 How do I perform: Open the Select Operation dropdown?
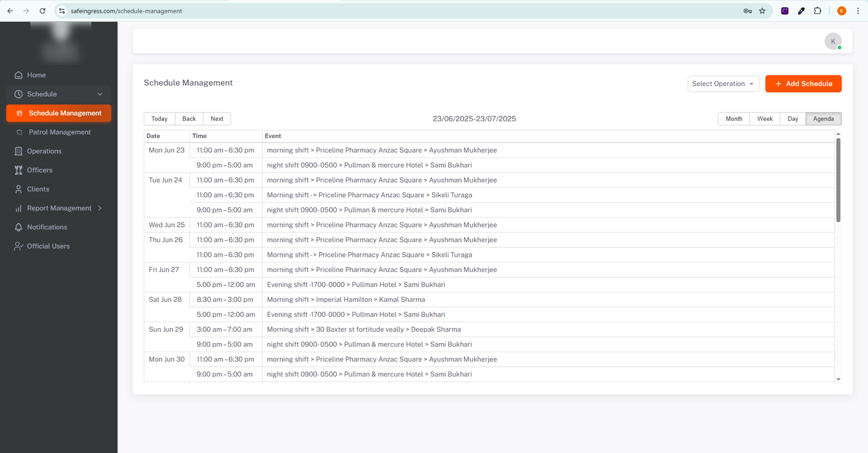[x=723, y=84]
